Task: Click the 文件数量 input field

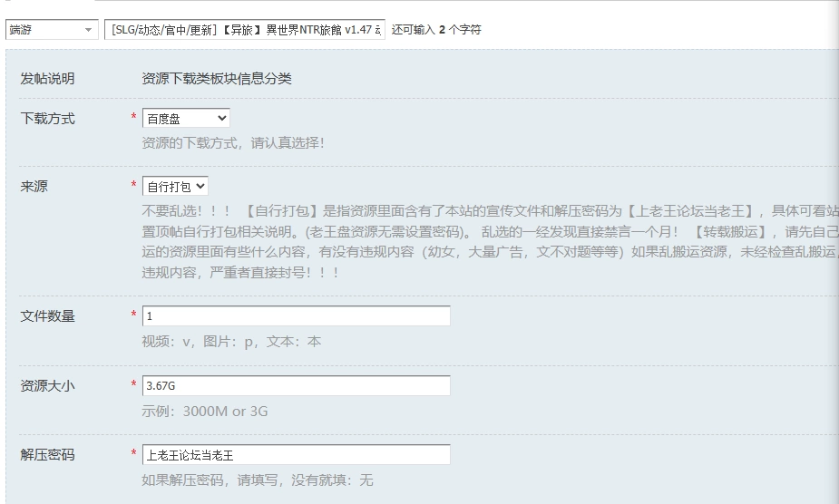Action: click(297, 315)
